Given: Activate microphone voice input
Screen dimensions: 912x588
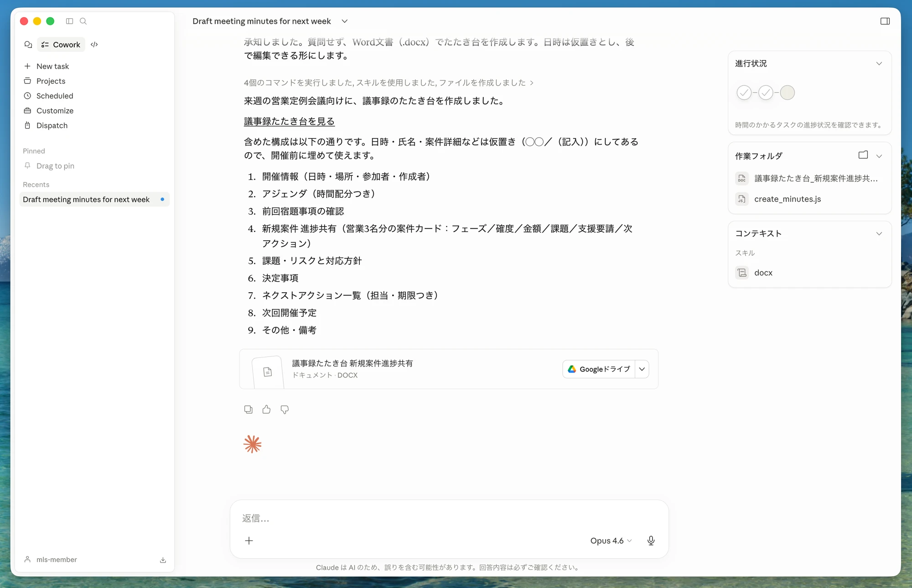Looking at the screenshot, I should pyautogui.click(x=651, y=541).
